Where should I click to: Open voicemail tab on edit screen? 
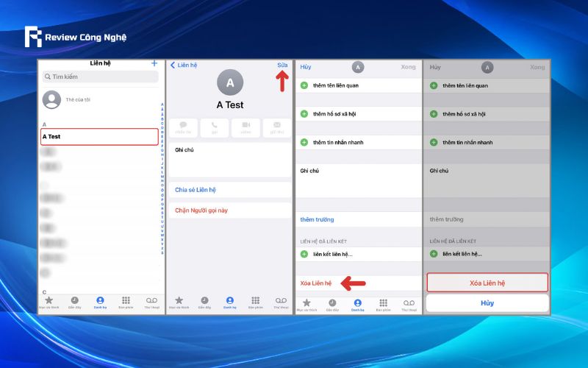[409, 305]
